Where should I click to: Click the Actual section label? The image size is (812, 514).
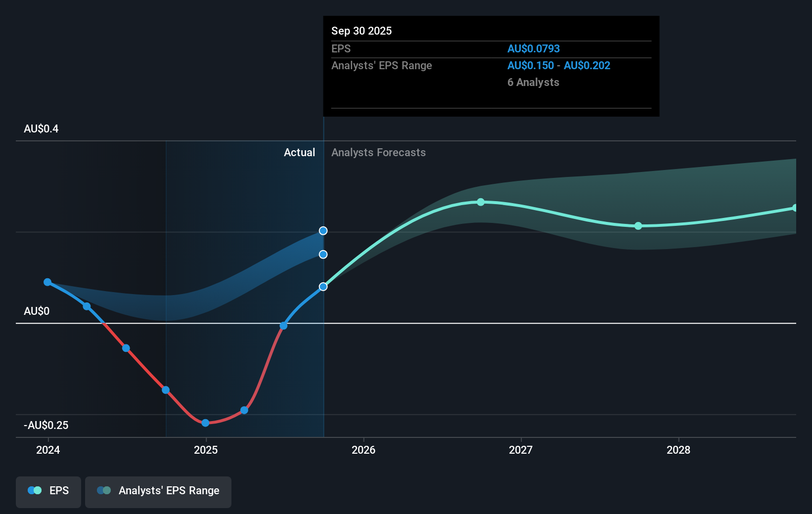[299, 153]
